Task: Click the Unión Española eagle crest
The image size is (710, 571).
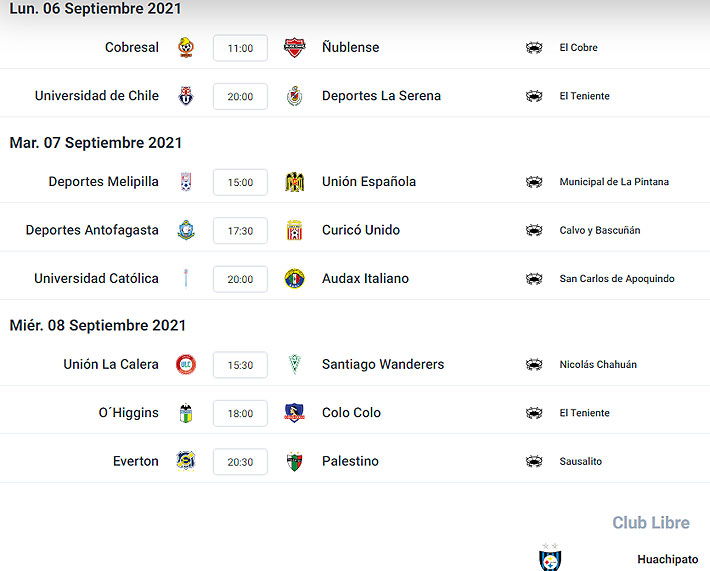Action: click(x=294, y=182)
